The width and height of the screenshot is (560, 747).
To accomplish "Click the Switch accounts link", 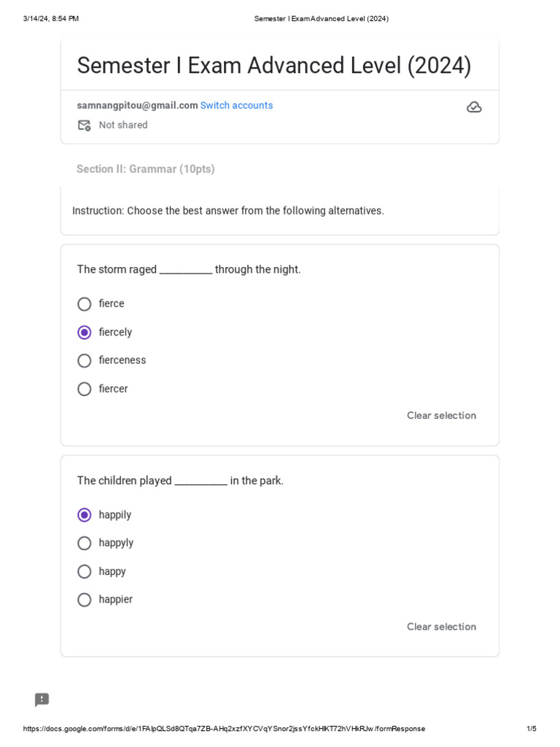I will point(236,106).
